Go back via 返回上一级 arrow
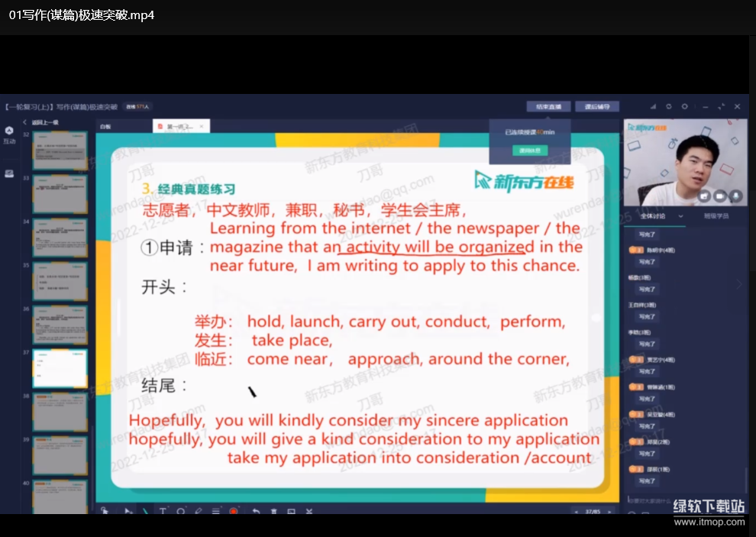Screen dimensions: 756x537 (x=25, y=122)
